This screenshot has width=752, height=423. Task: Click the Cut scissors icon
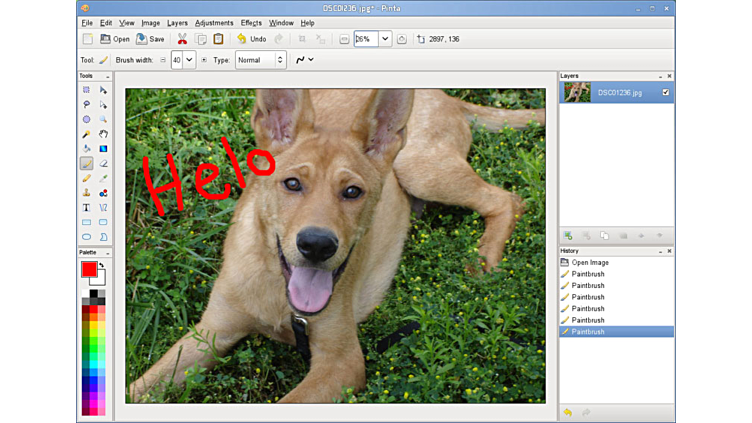click(x=182, y=39)
